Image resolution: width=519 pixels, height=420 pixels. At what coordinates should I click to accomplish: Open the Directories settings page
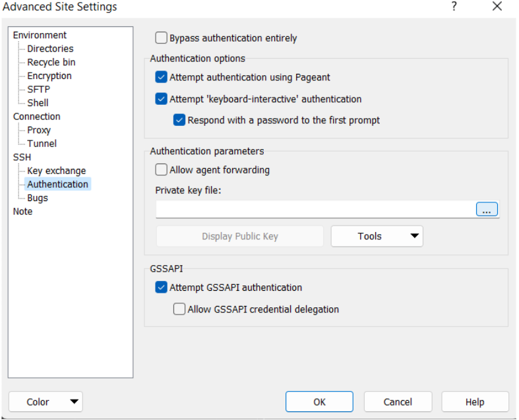point(50,49)
